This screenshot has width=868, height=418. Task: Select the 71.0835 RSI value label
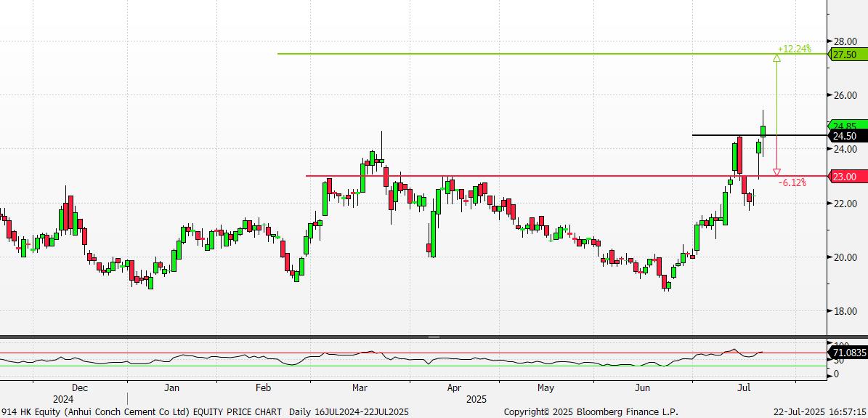pos(847,352)
